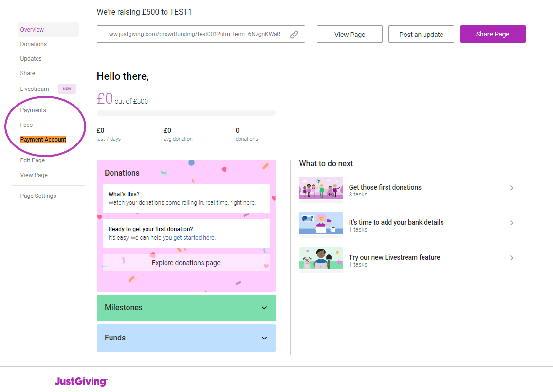Click the 'avg donation' stat
553x392 pixels.
click(178, 139)
